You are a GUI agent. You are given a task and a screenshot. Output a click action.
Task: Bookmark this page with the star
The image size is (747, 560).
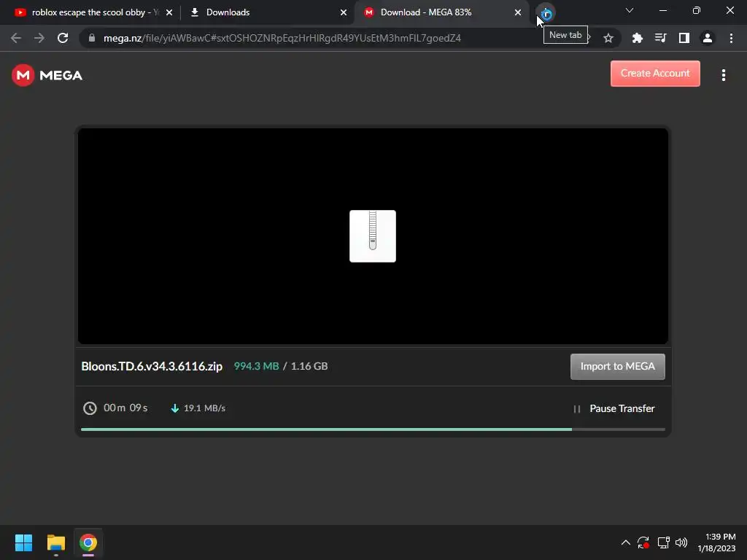click(x=608, y=38)
